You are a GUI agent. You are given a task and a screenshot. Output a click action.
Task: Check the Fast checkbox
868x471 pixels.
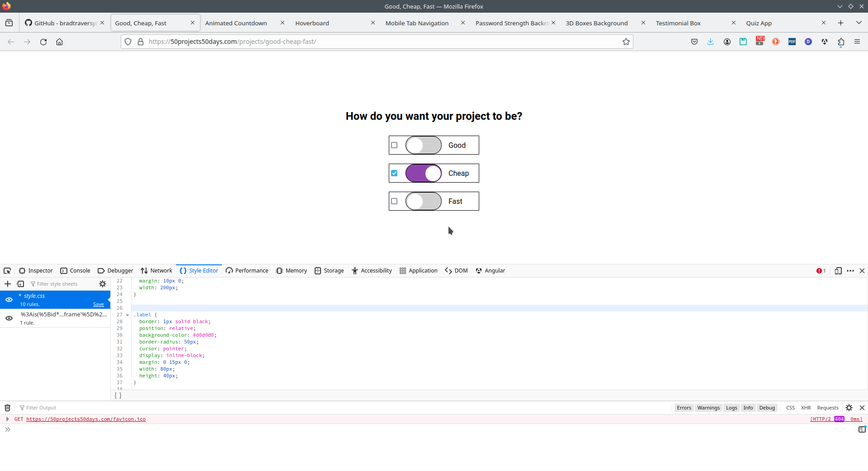(x=394, y=201)
